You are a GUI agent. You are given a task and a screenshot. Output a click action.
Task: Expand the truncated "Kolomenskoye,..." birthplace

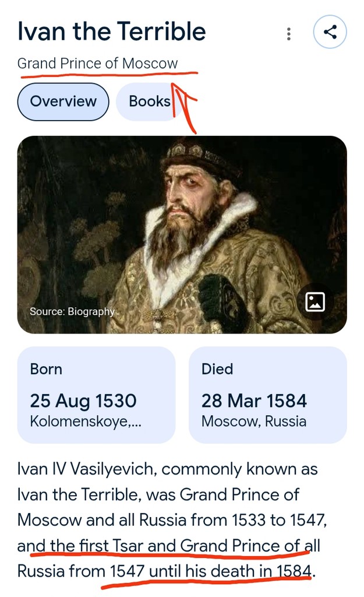86,421
